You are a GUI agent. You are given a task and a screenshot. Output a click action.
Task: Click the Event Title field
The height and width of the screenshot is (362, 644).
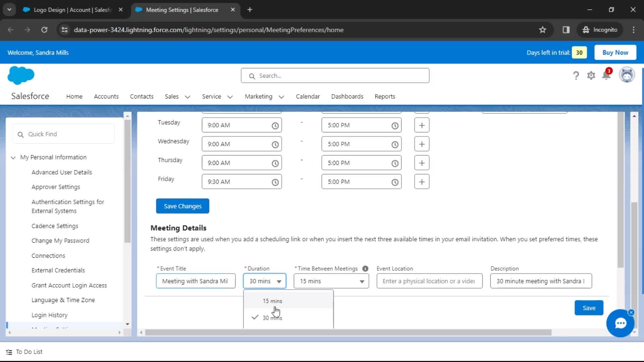[x=196, y=281]
